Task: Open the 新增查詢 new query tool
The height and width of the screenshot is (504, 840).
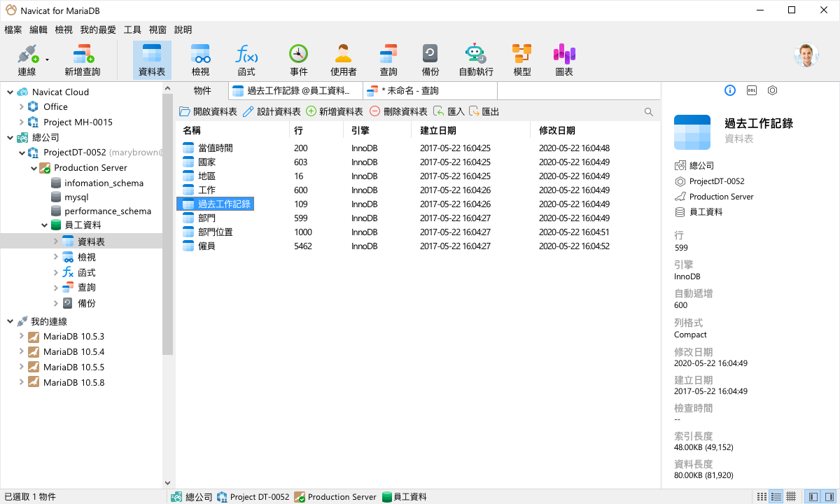Action: coord(83,59)
